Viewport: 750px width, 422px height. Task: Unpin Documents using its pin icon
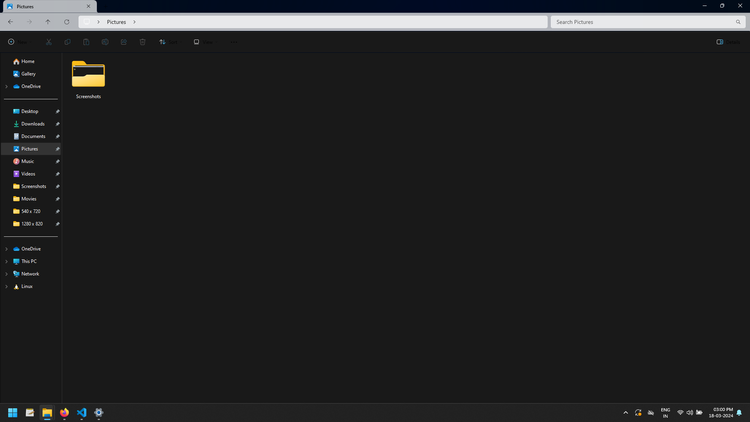point(57,136)
